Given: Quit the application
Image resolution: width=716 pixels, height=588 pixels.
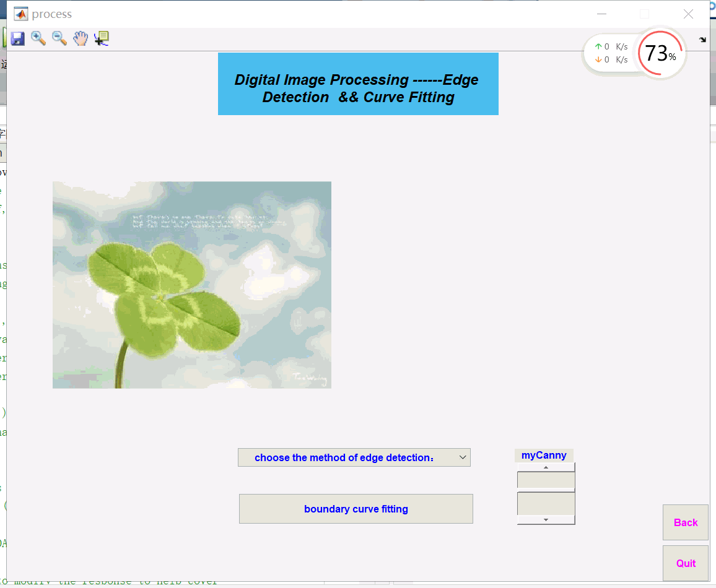Looking at the screenshot, I should click(x=686, y=563).
